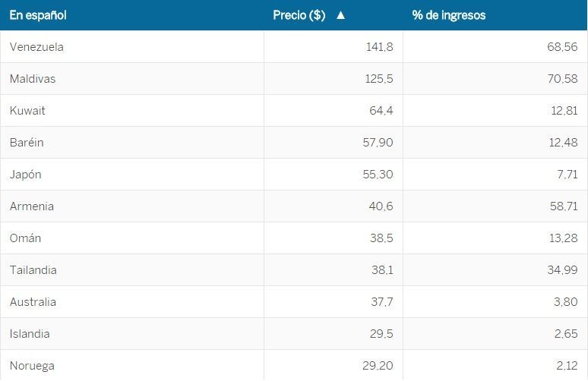588x381 pixels.
Task: Click Venezuela's price value 141,8
Action: [x=379, y=47]
